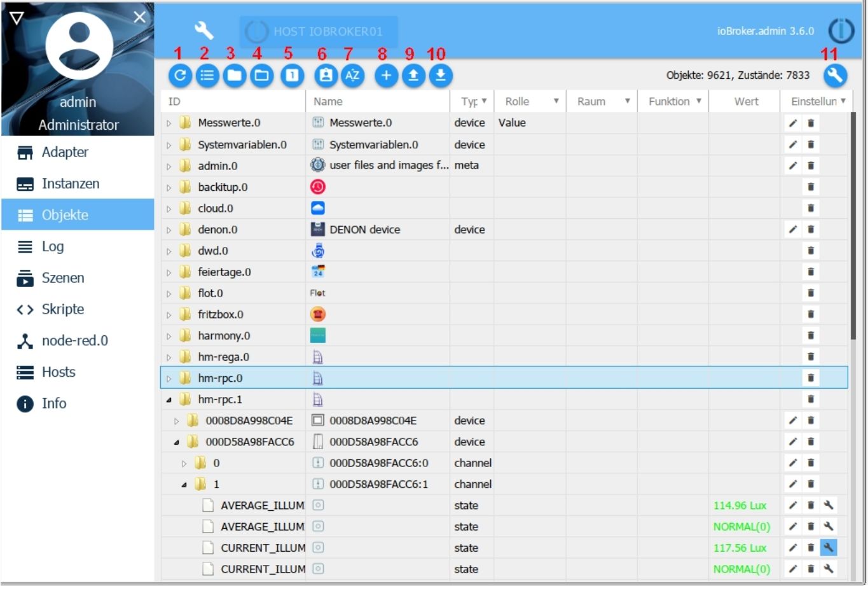Image resolution: width=868 pixels, height=593 pixels.
Task: Expand the Systemvariablen.0 folder
Action: tap(169, 145)
